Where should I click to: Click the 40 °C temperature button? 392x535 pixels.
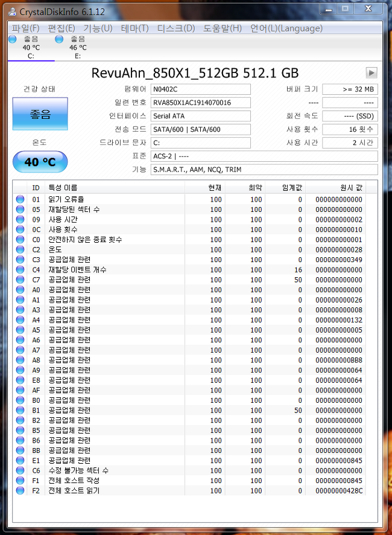pyautogui.click(x=40, y=162)
